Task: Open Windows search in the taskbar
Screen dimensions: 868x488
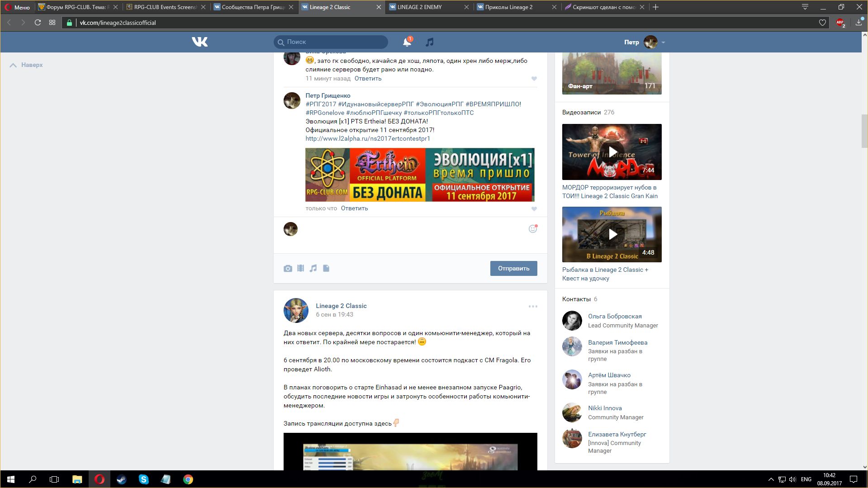Action: coord(33,479)
